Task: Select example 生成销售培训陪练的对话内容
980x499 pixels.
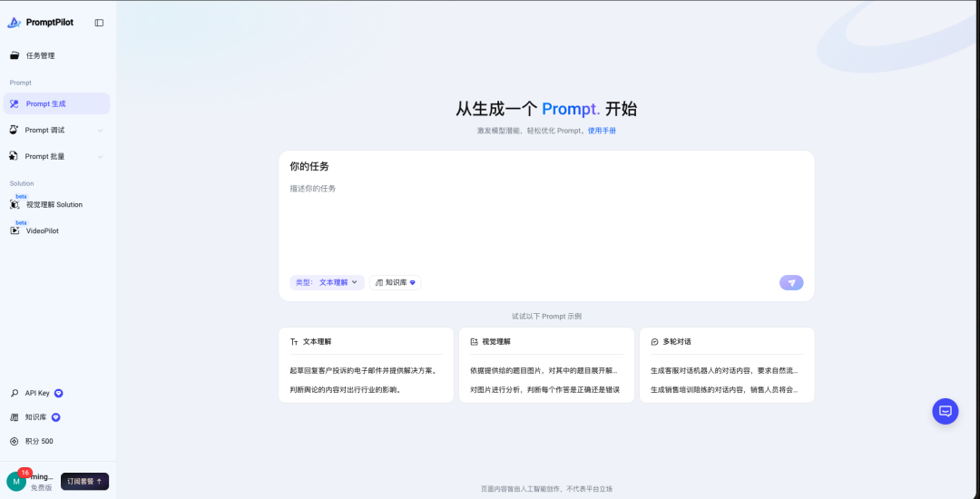Action: 724,390
